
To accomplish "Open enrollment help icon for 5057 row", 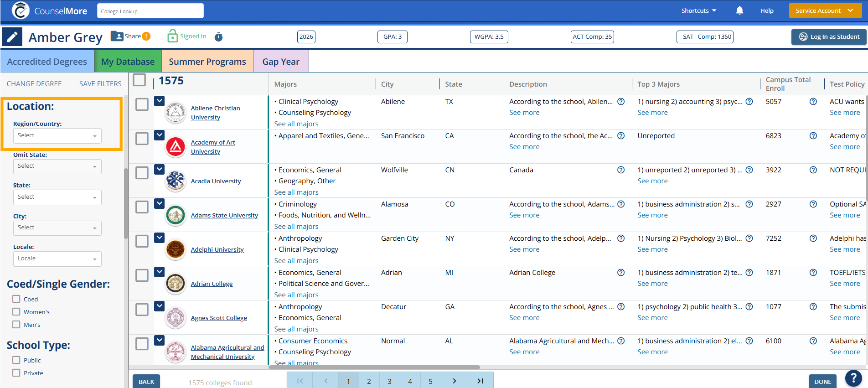I will [x=813, y=102].
